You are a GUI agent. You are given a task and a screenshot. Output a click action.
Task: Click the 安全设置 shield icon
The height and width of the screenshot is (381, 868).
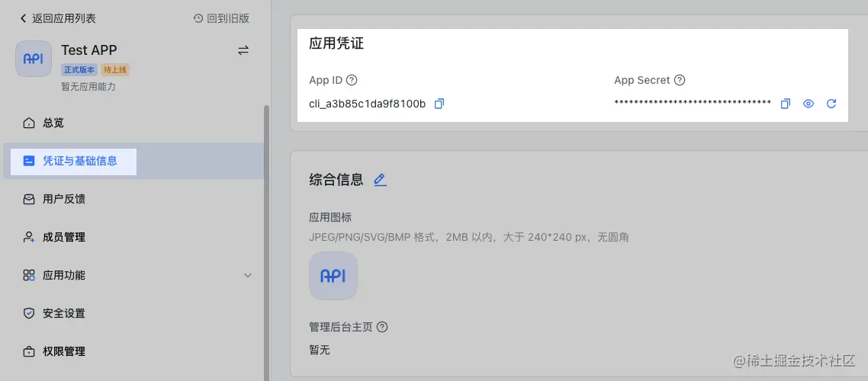click(x=29, y=313)
